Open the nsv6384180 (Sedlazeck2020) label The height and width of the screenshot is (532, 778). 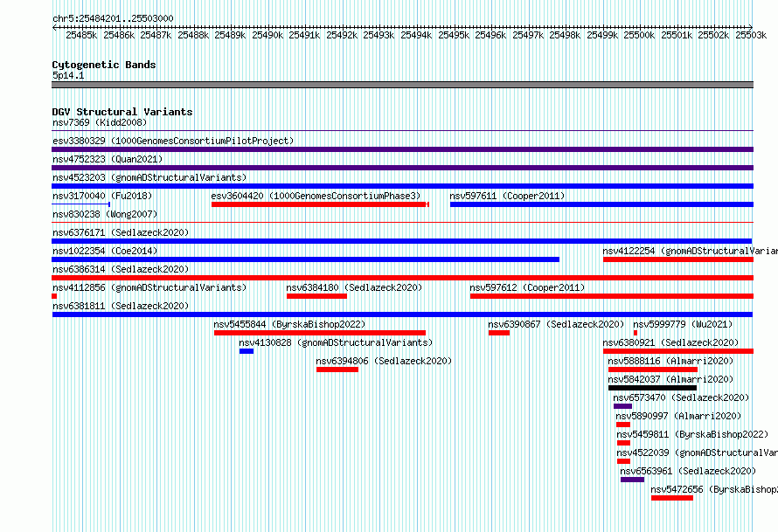[354, 287]
